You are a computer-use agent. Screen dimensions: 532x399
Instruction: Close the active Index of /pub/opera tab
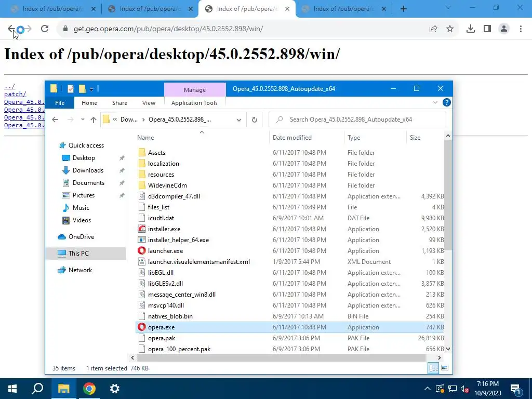287,9
